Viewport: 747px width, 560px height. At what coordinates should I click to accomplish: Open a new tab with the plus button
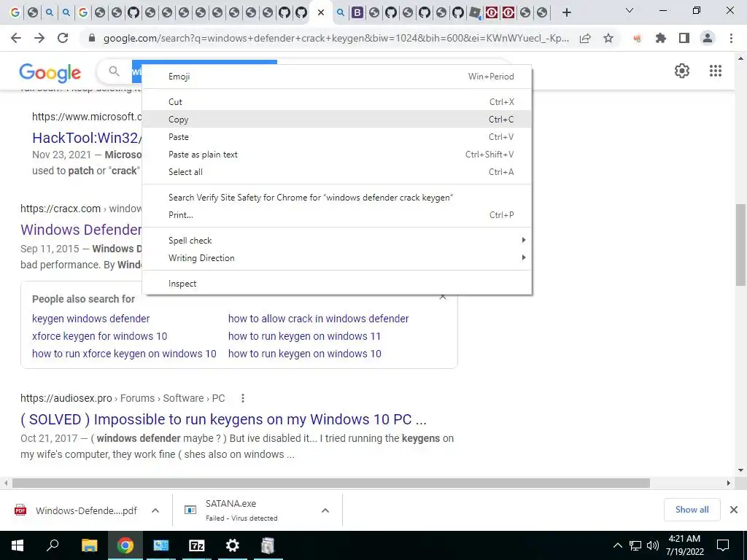coord(566,12)
